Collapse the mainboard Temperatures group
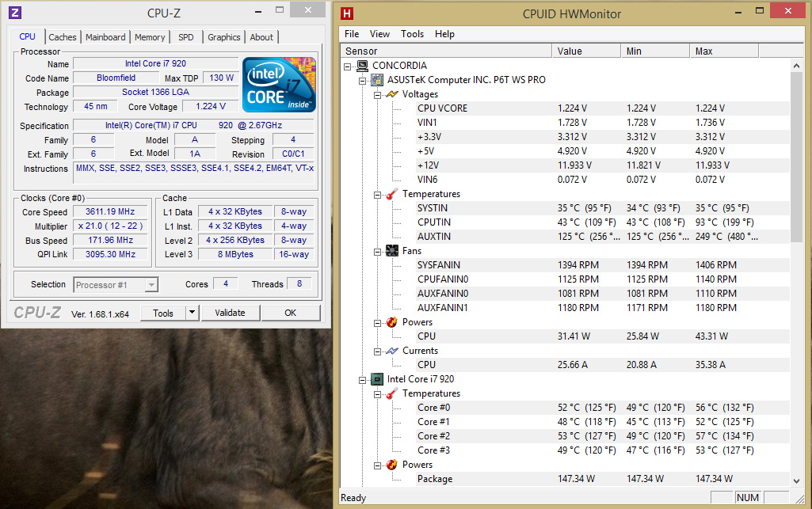Viewport: 812px width, 509px height. tap(378, 195)
